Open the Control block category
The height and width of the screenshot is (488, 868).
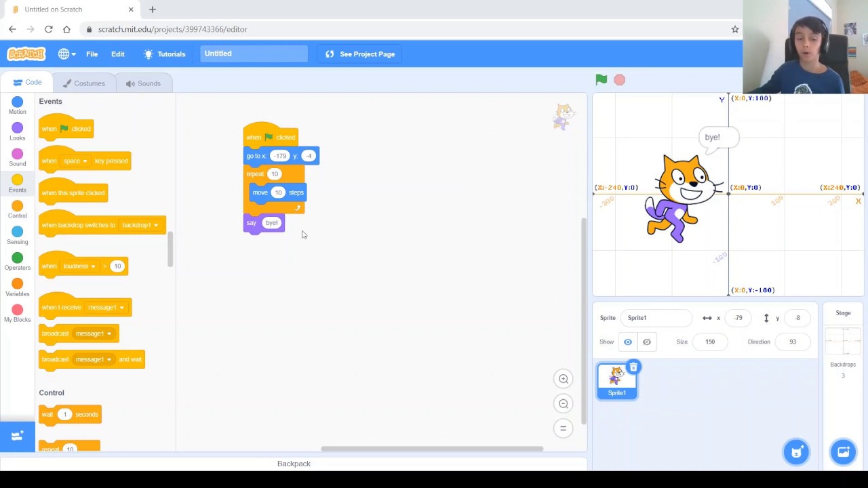17,209
